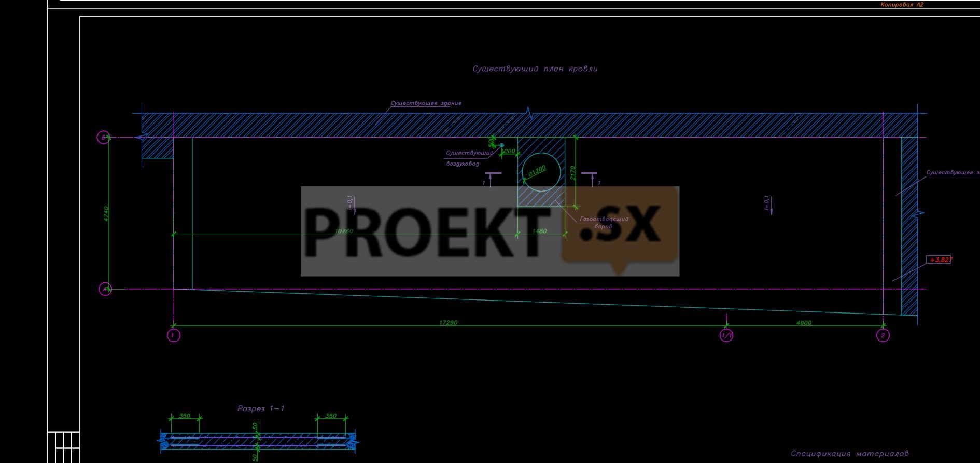Click the 4740 vertical dimension text
The width and height of the screenshot is (980, 463).
pos(106,214)
